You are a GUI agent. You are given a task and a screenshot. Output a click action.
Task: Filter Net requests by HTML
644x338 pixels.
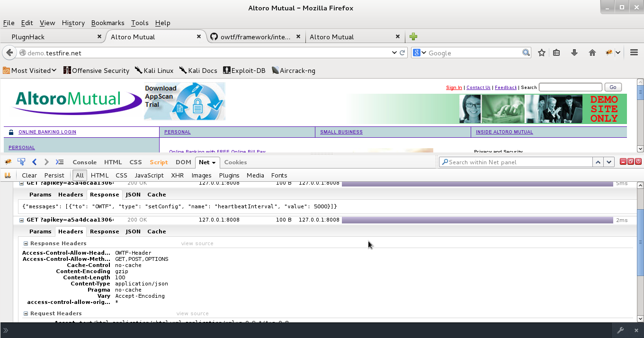click(99, 175)
